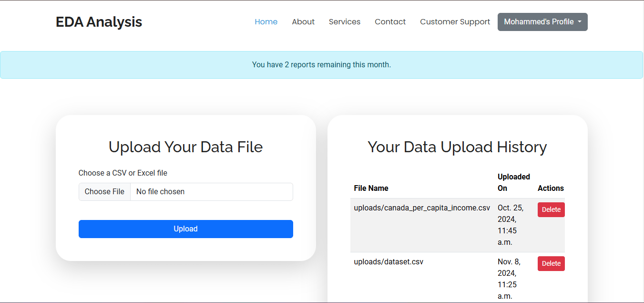
Task: Click the EDA Analysis site logo
Action: point(99,22)
